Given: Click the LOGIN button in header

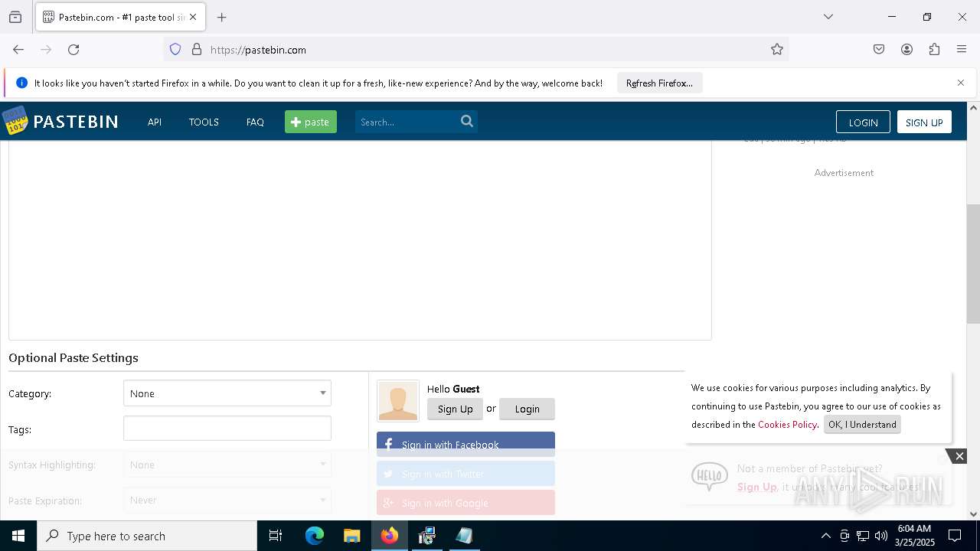Looking at the screenshot, I should click(x=863, y=122).
